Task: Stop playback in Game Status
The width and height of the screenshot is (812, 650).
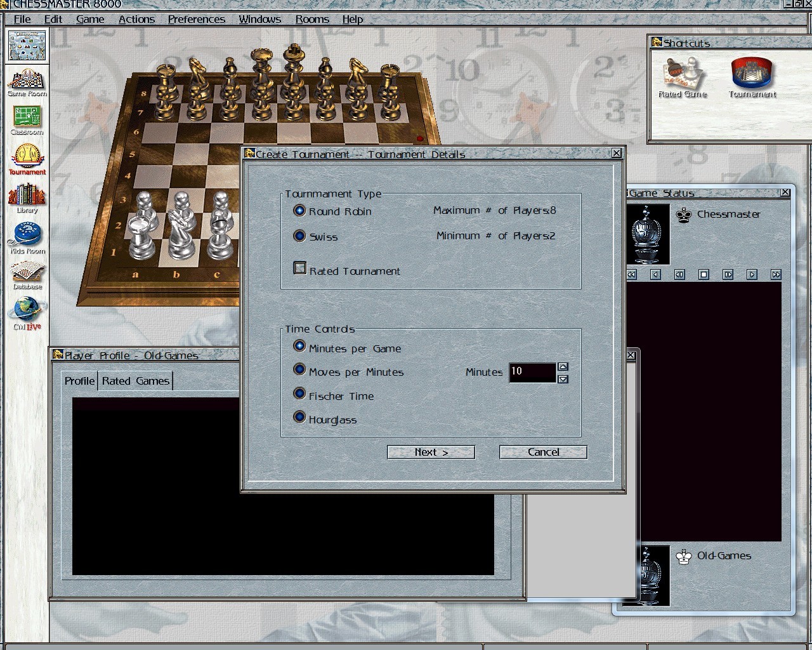Action: [x=704, y=275]
